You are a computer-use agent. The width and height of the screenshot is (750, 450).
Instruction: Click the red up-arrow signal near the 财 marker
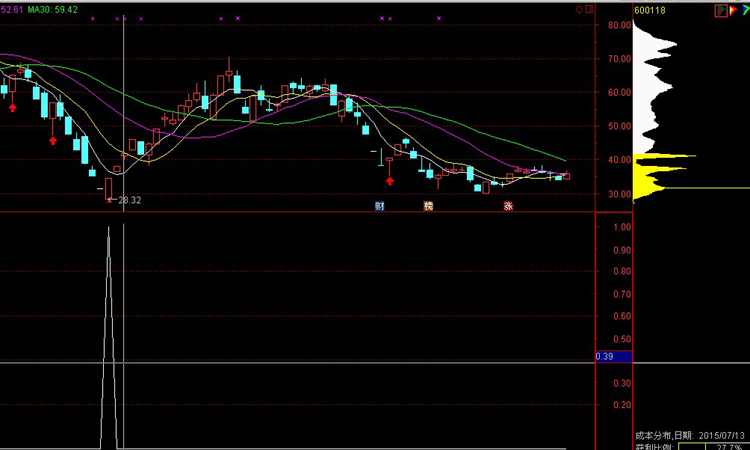pos(390,181)
